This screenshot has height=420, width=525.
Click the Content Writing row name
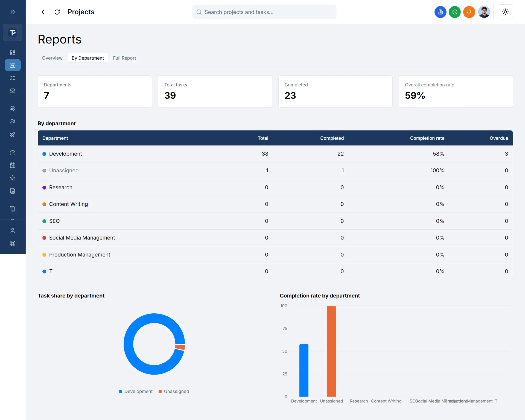coord(69,204)
